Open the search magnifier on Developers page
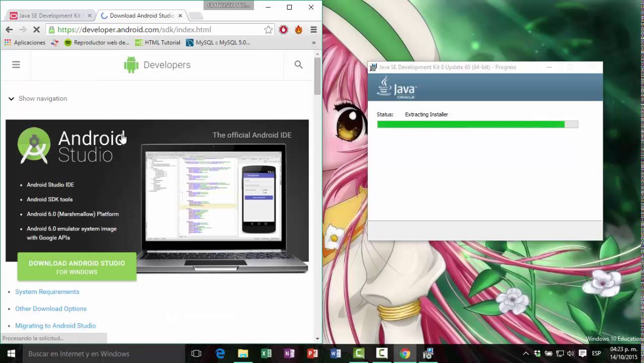Viewport: 644px width, 363px height. [298, 65]
